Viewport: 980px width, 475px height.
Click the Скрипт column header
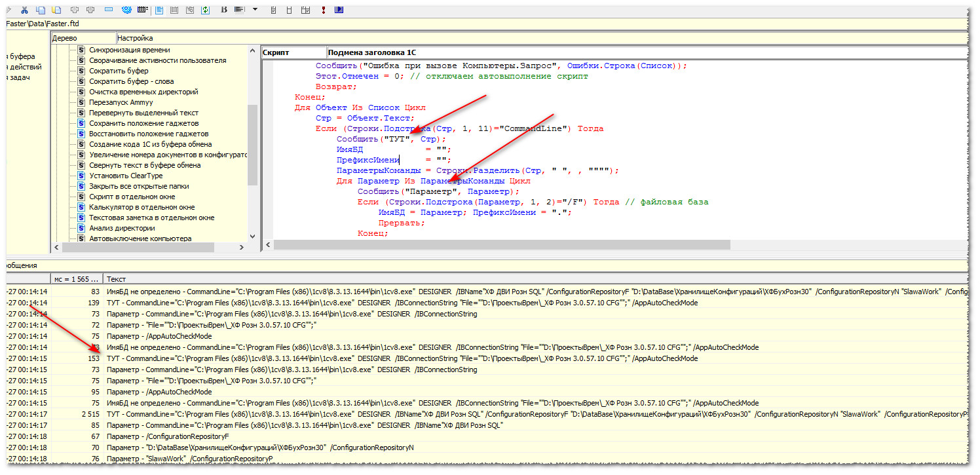[293, 52]
